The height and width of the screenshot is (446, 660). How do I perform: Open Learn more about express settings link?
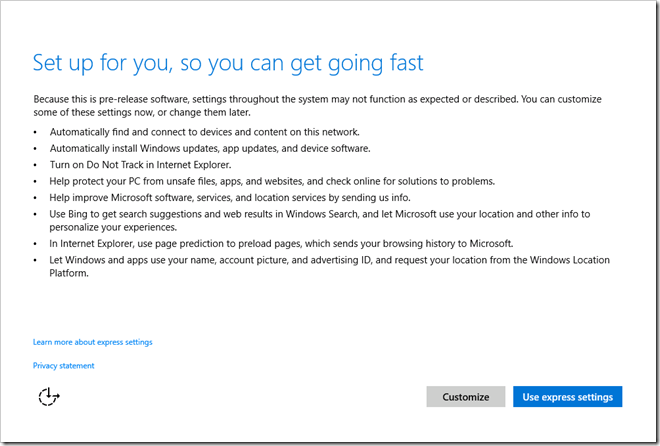point(92,342)
